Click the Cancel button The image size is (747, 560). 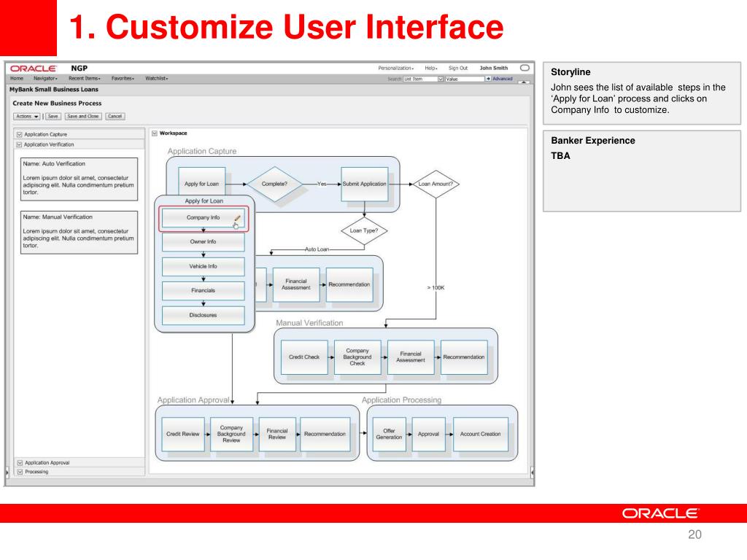point(115,116)
